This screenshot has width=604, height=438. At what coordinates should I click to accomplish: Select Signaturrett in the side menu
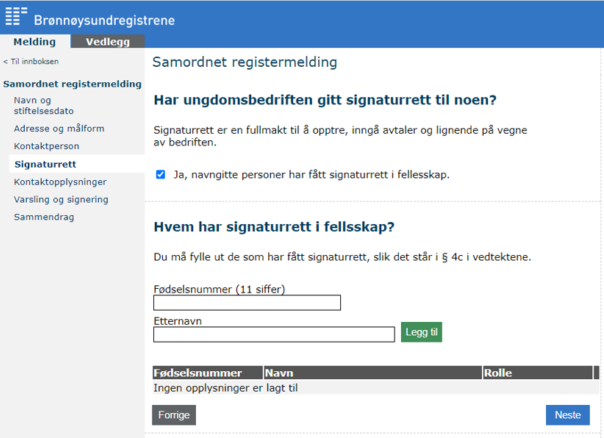[45, 163]
